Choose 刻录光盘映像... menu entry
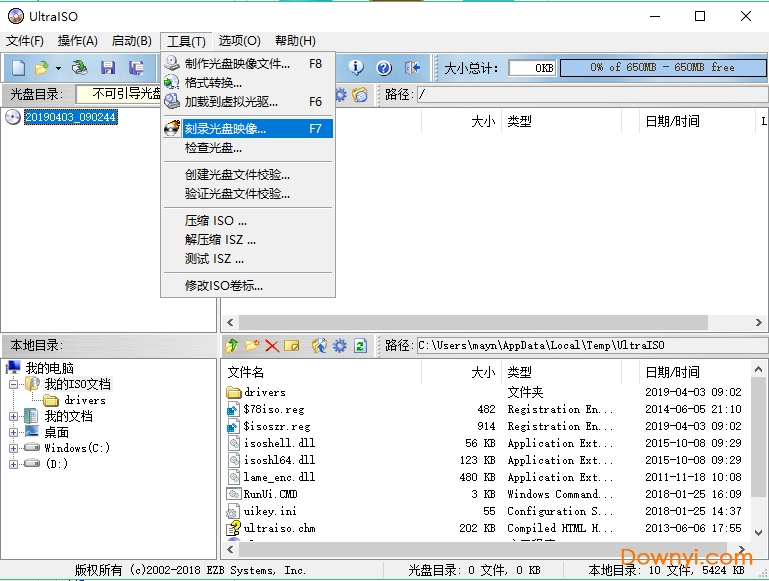The width and height of the screenshot is (769, 581). 248,128
